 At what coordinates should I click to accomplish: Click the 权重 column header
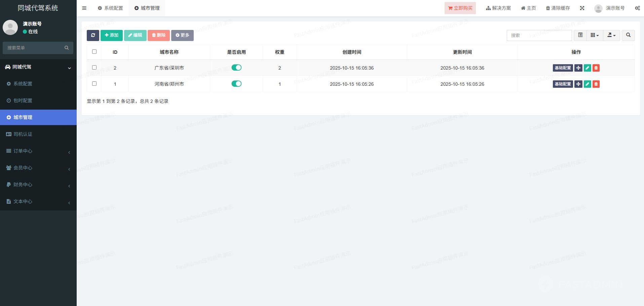click(279, 52)
